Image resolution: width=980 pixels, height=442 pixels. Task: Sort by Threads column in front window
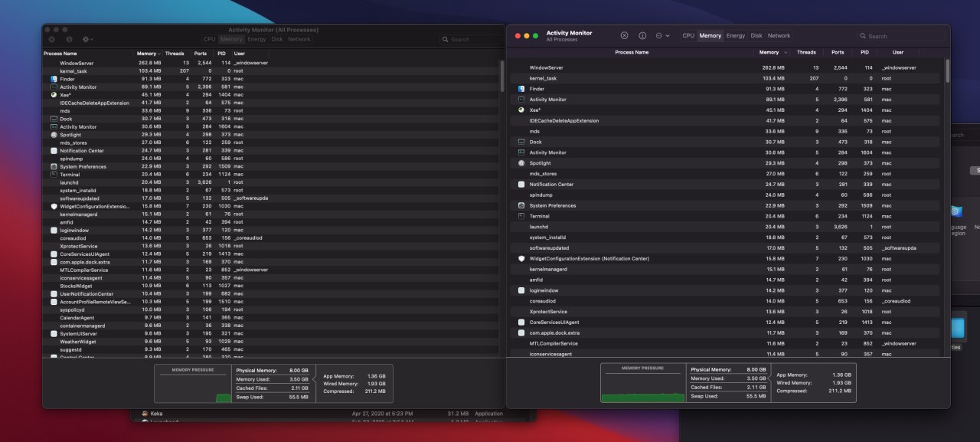click(806, 52)
